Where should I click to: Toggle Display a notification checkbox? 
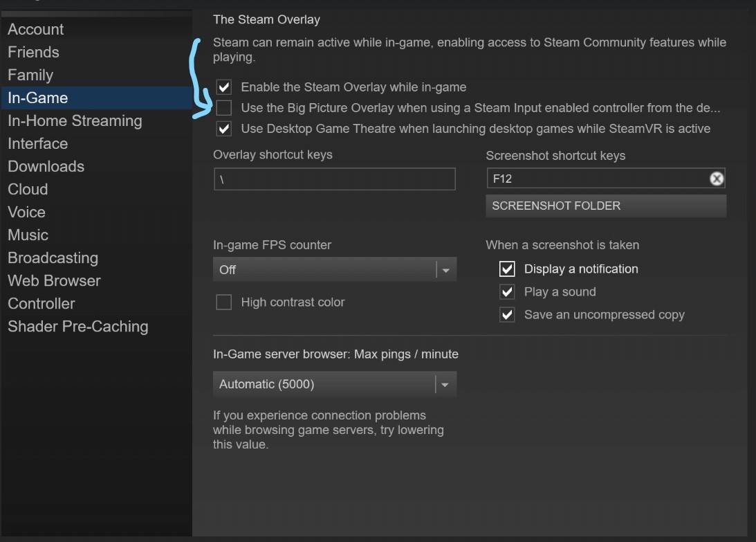click(x=507, y=269)
